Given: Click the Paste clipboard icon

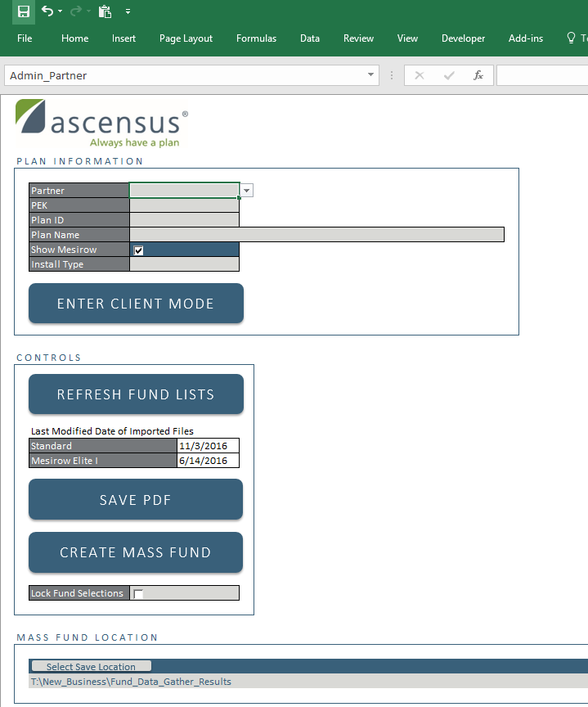Looking at the screenshot, I should [x=104, y=11].
